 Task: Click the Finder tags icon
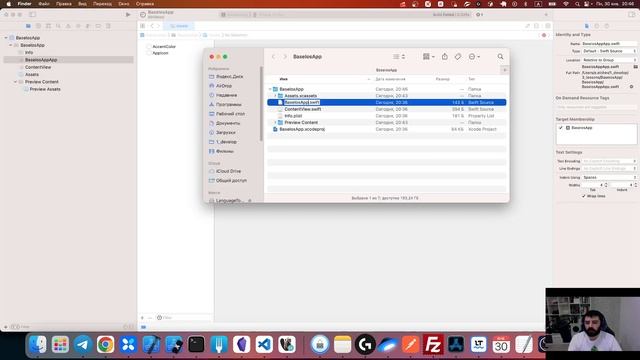pos(458,57)
